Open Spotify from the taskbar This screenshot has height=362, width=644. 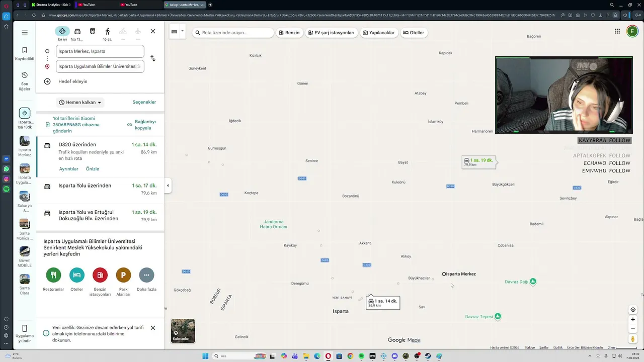(x=361, y=356)
